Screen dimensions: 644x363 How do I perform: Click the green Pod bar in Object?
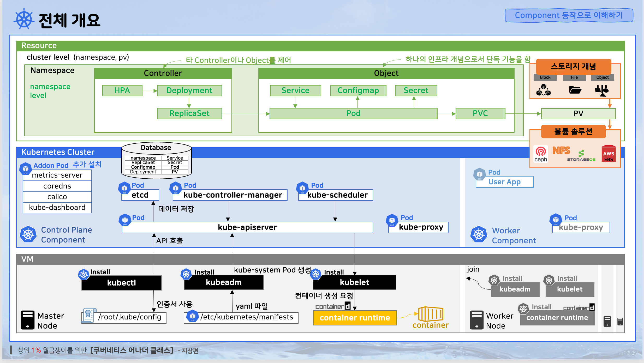pyautogui.click(x=354, y=113)
